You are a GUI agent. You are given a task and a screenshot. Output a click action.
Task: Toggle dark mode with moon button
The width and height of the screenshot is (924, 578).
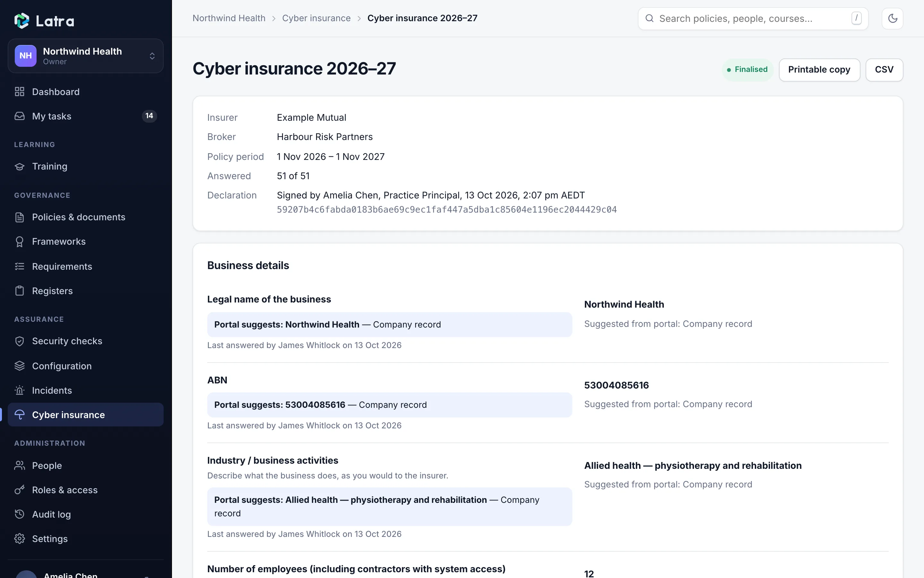[892, 18]
